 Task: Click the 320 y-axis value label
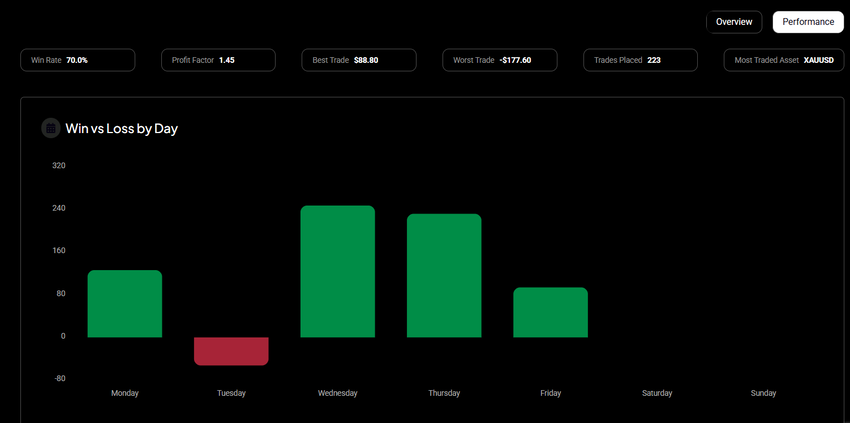click(x=58, y=166)
